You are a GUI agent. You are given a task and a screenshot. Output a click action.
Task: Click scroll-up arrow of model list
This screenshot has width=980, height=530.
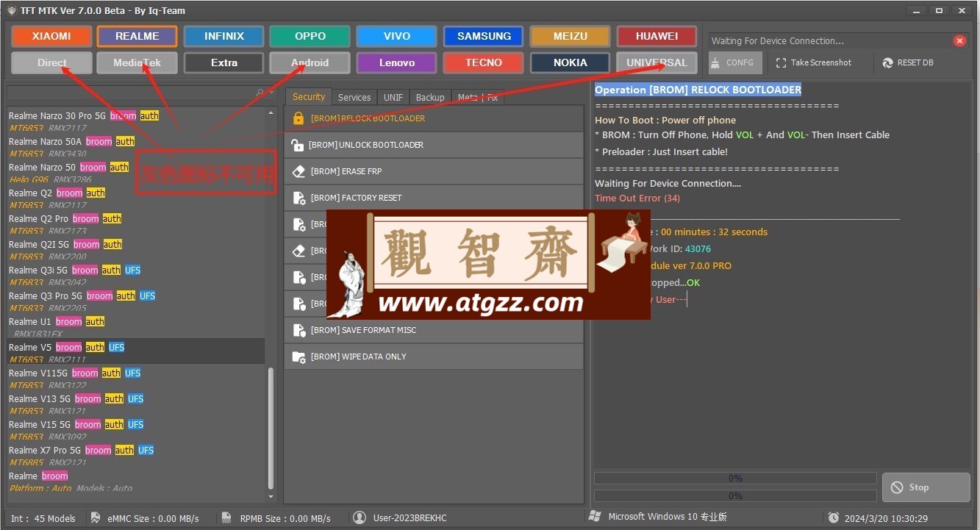pyautogui.click(x=271, y=113)
